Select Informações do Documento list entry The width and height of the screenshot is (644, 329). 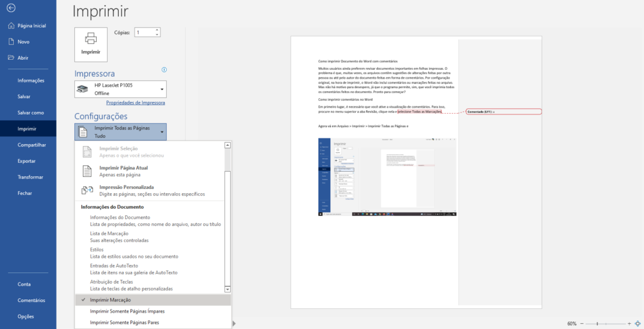pyautogui.click(x=150, y=221)
